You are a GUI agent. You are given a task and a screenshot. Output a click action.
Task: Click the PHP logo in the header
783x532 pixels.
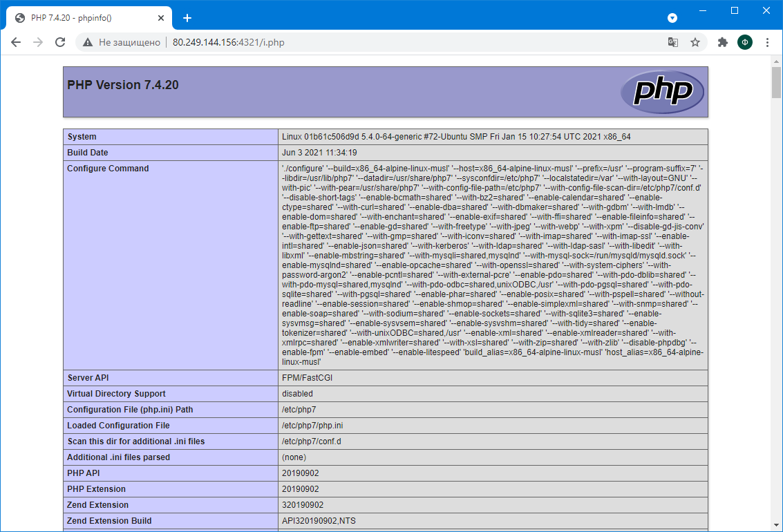662,92
